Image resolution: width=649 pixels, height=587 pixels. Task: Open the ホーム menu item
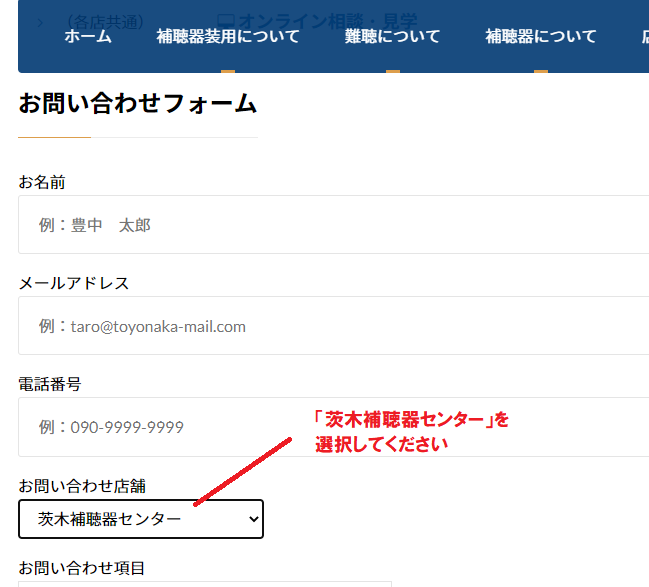88,36
